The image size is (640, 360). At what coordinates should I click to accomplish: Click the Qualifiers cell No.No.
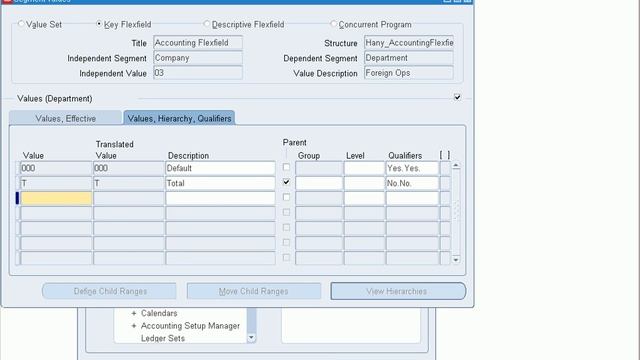coord(412,183)
